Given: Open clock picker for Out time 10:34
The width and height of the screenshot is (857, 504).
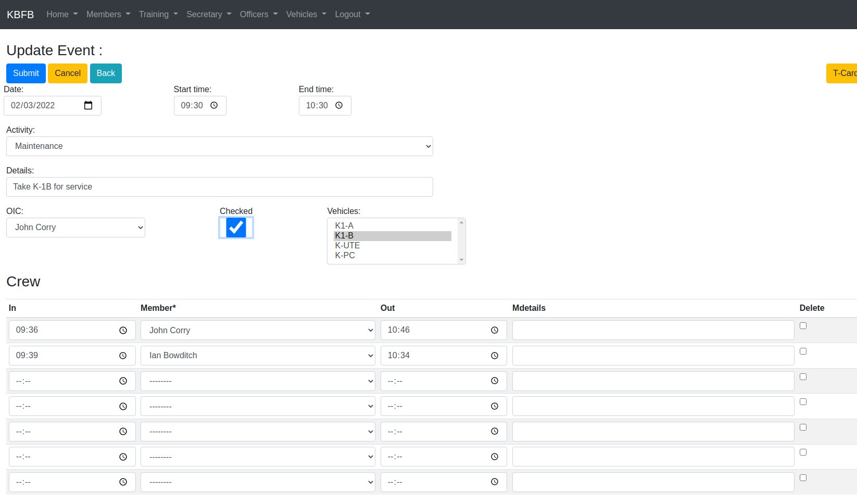Looking at the screenshot, I should [495, 356].
